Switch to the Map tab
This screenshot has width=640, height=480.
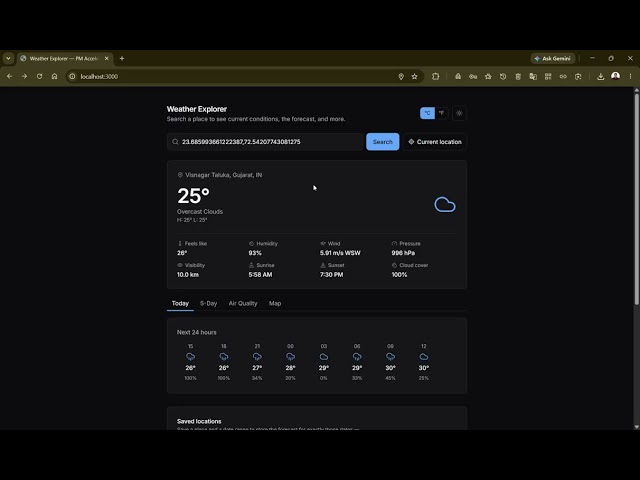275,303
